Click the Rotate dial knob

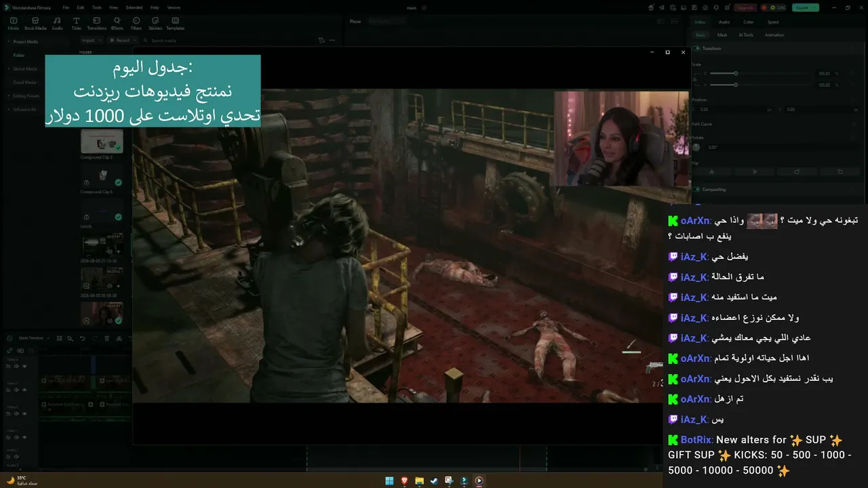point(696,147)
